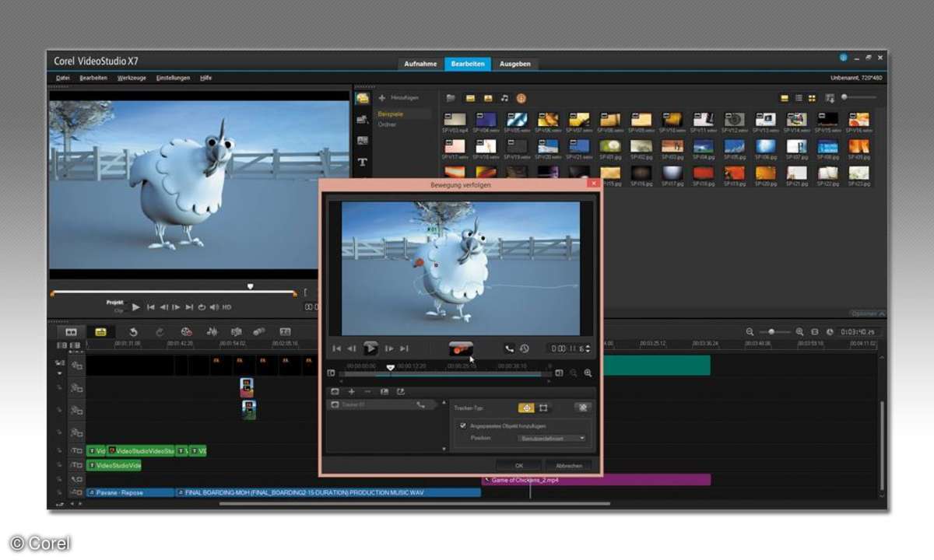Screen dimensions: 934x560
Task: Switch to Bearbeiten tab
Action: point(468,64)
